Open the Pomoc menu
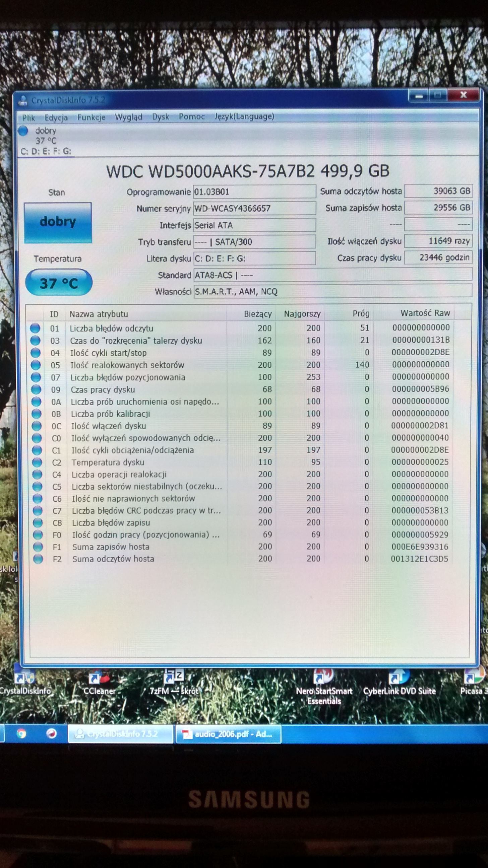 click(x=192, y=117)
